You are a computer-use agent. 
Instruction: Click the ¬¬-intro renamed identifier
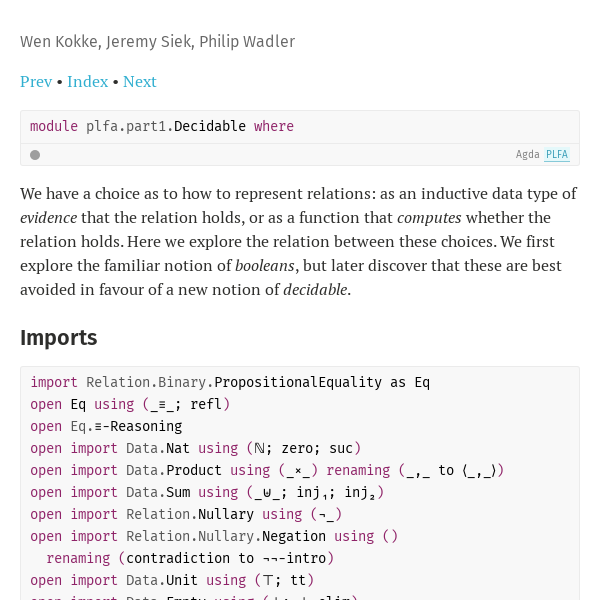pyautogui.click(x=294, y=558)
